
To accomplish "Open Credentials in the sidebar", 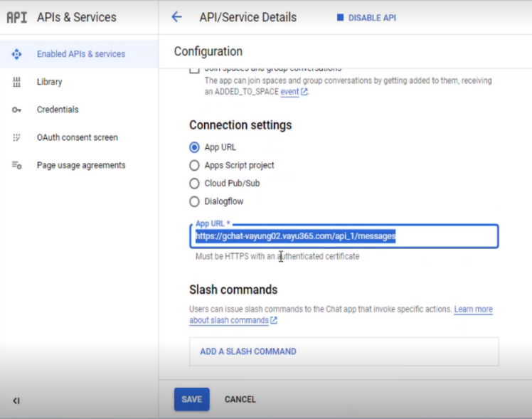I will (x=58, y=110).
